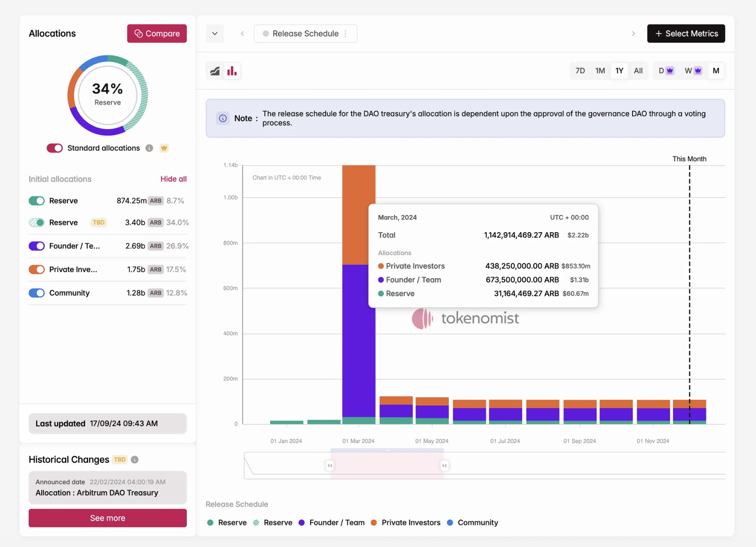Select the 7D time range tab
This screenshot has height=547, width=756.
580,71
